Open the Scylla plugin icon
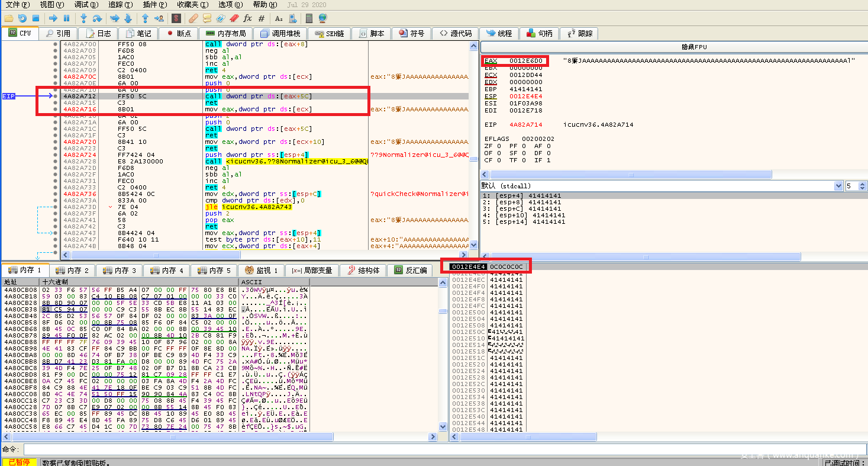Screen dimensions: 868x466 click(x=176, y=18)
